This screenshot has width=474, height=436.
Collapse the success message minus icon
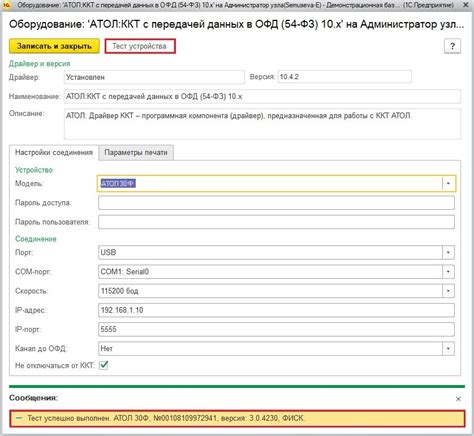click(19, 418)
